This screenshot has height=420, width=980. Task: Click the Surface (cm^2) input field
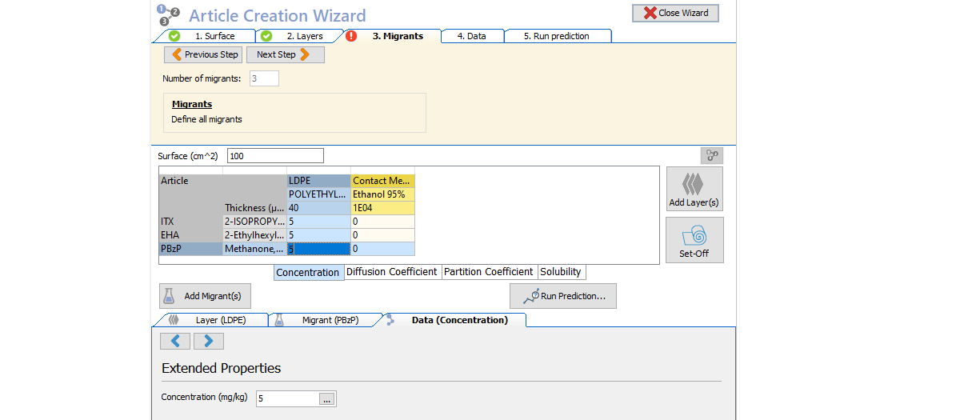tap(275, 156)
